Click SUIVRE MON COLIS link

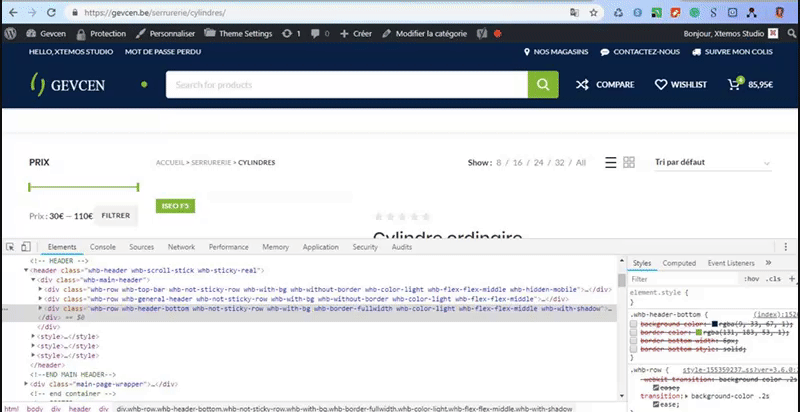[x=732, y=52]
